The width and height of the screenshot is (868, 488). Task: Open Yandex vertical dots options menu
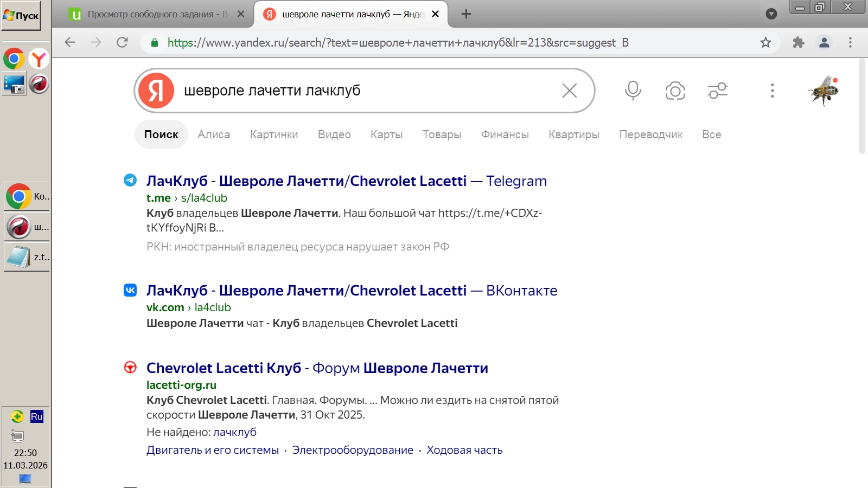click(772, 91)
